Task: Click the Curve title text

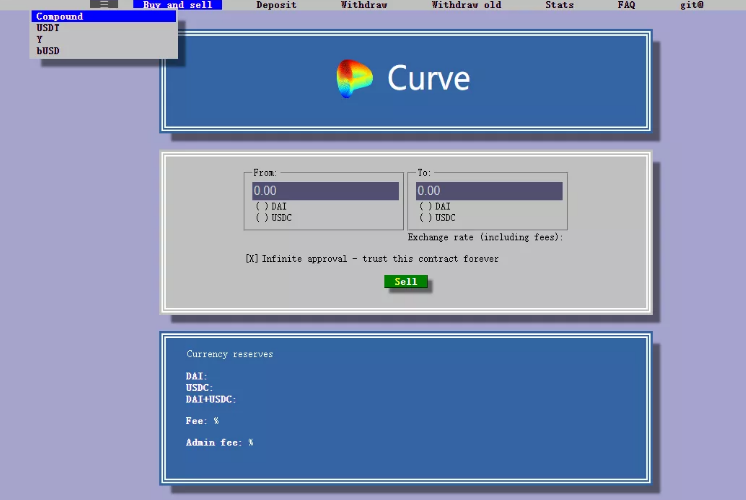Action: point(429,78)
